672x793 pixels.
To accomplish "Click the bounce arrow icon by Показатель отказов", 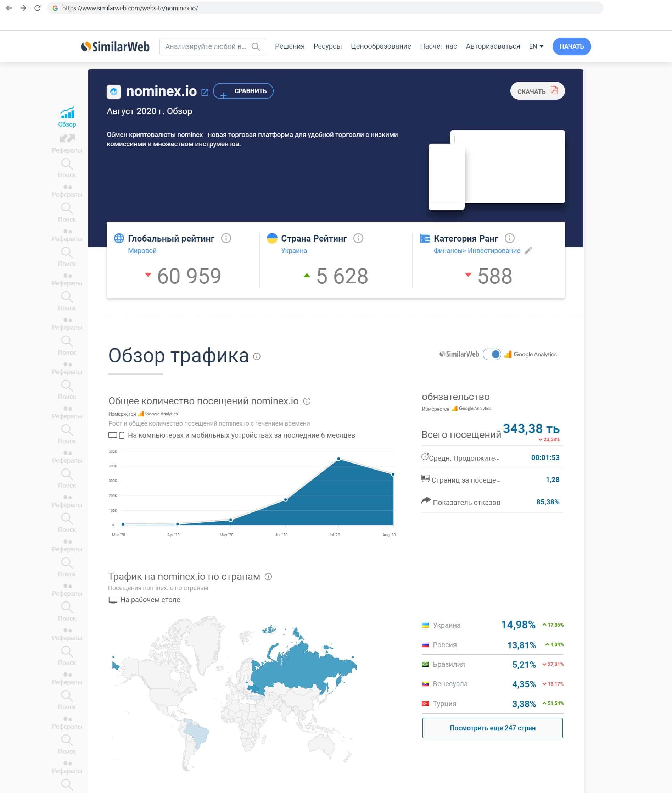I will (x=426, y=500).
